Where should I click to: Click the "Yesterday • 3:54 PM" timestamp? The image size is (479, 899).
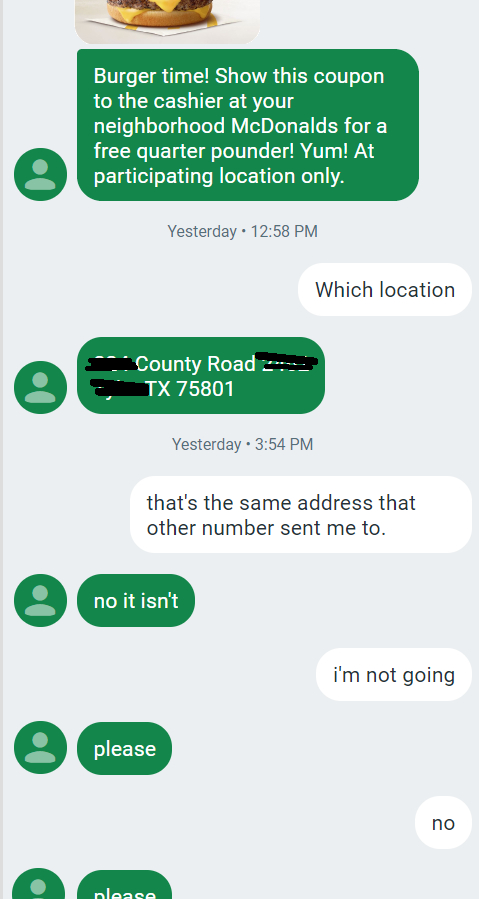(242, 444)
